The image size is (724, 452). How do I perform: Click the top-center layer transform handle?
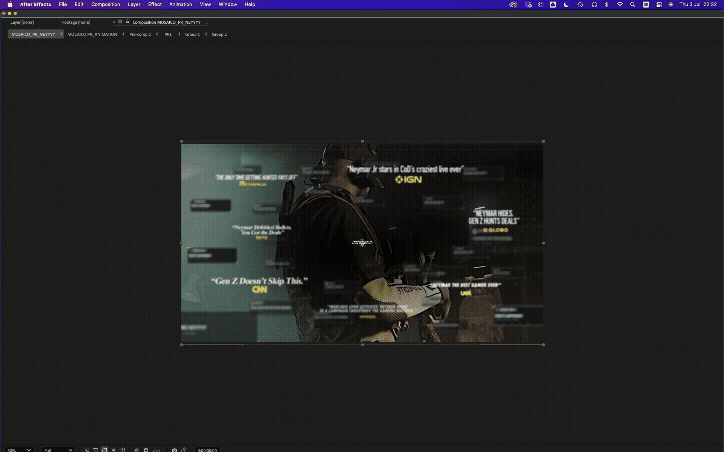[362, 141]
